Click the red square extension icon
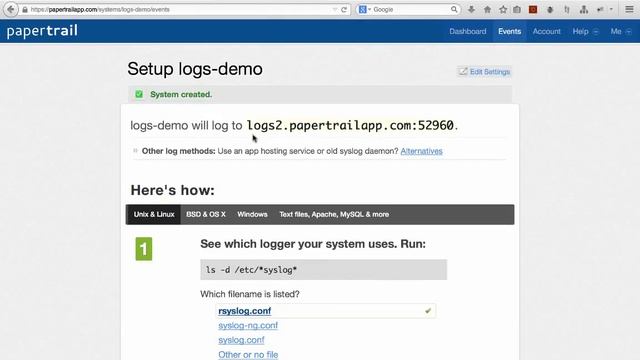 [x=533, y=9]
